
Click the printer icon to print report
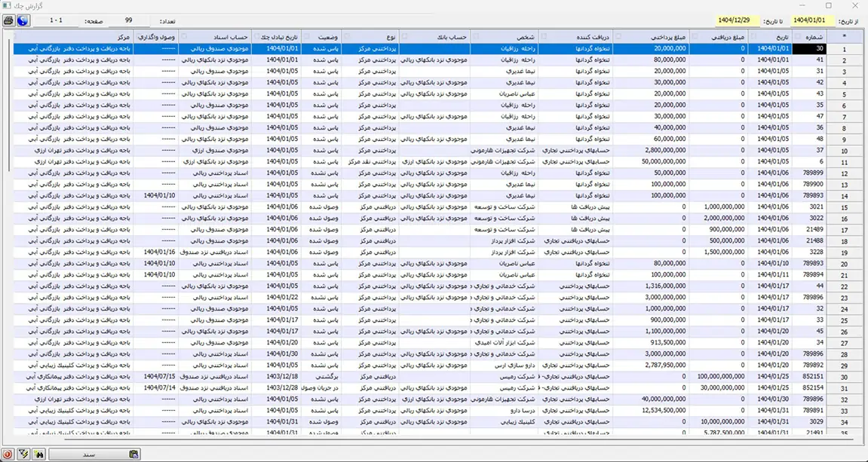[8, 20]
